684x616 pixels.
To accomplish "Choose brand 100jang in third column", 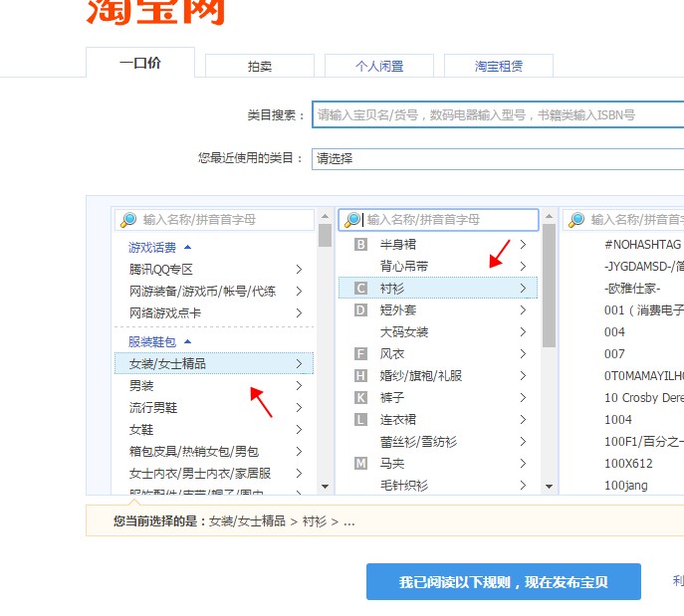I will pos(626,486).
